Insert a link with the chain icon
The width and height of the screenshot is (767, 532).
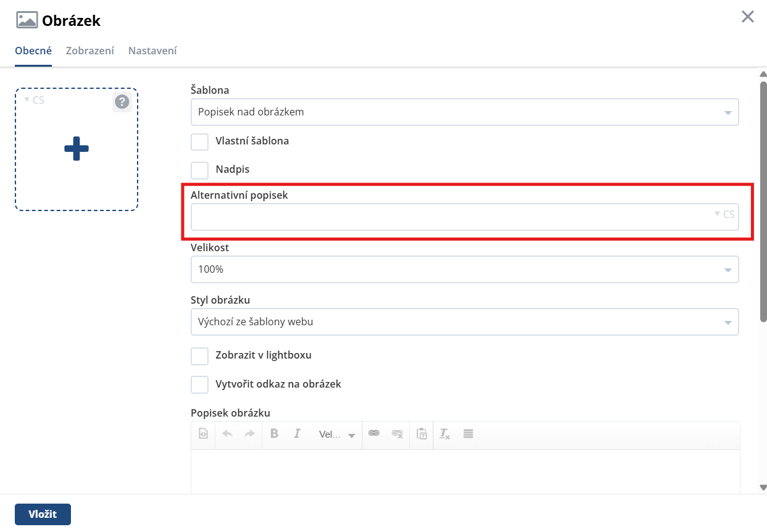click(x=373, y=434)
